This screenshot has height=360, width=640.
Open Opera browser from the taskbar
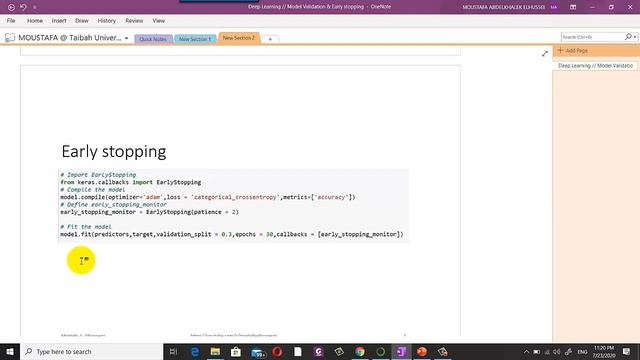point(277,351)
